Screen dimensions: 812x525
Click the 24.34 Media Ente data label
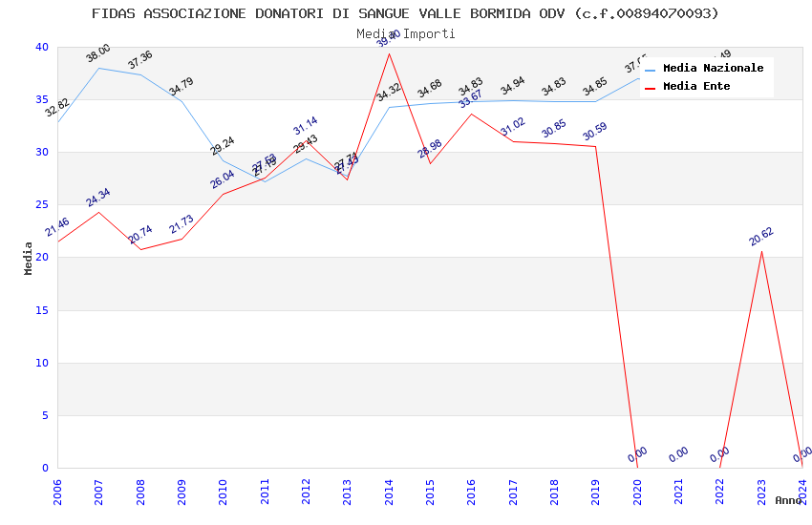point(97,197)
